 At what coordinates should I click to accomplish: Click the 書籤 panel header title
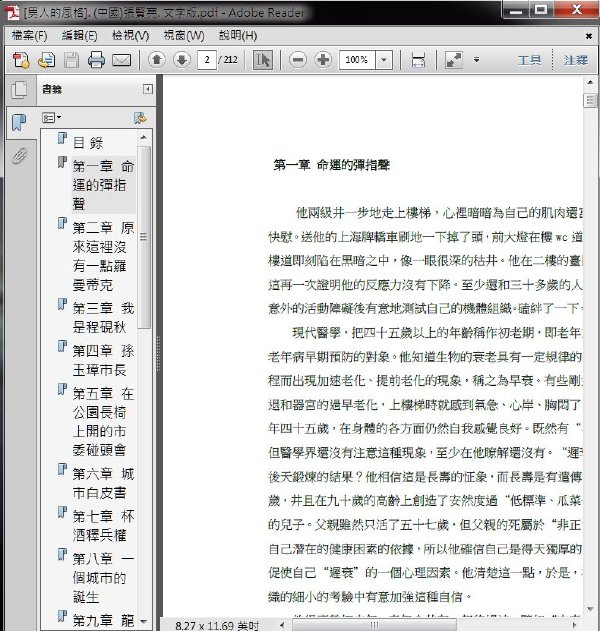[52, 89]
